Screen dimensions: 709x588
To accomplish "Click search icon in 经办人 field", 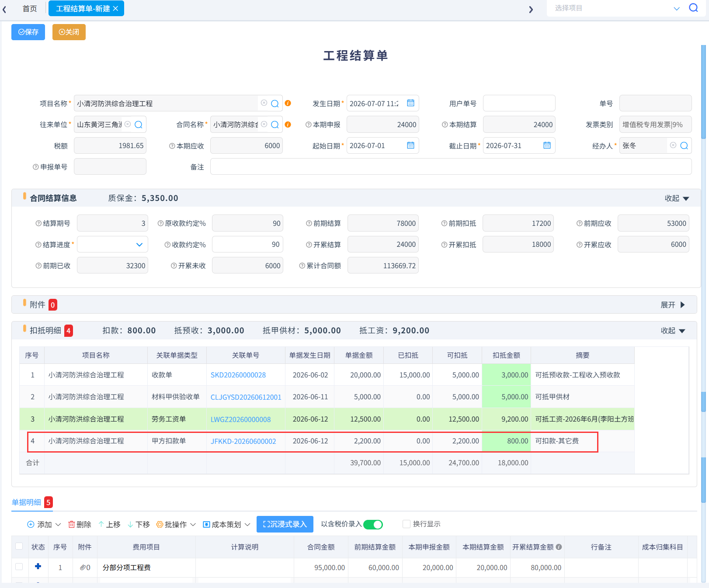I will pyautogui.click(x=684, y=145).
